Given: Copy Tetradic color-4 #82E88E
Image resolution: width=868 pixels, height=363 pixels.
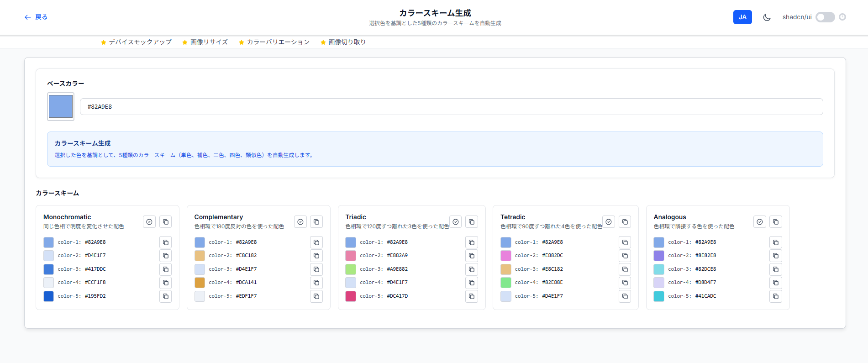Looking at the screenshot, I should [625, 283].
